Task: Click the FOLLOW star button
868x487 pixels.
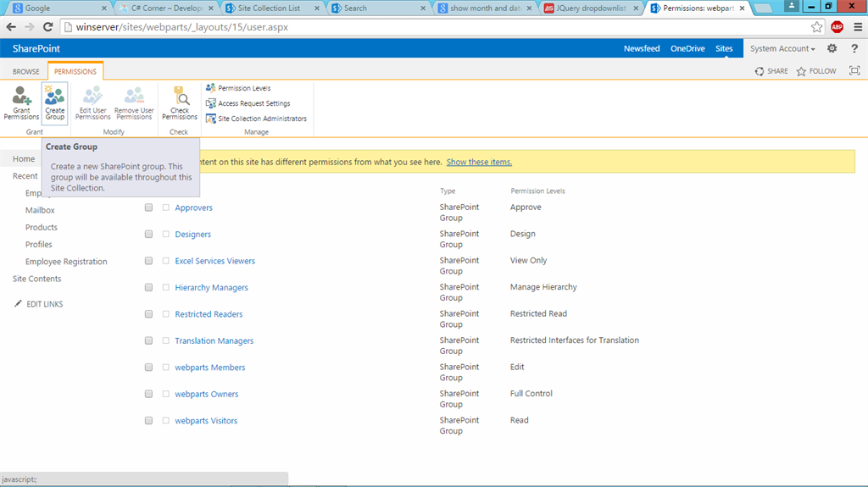Action: (x=816, y=71)
